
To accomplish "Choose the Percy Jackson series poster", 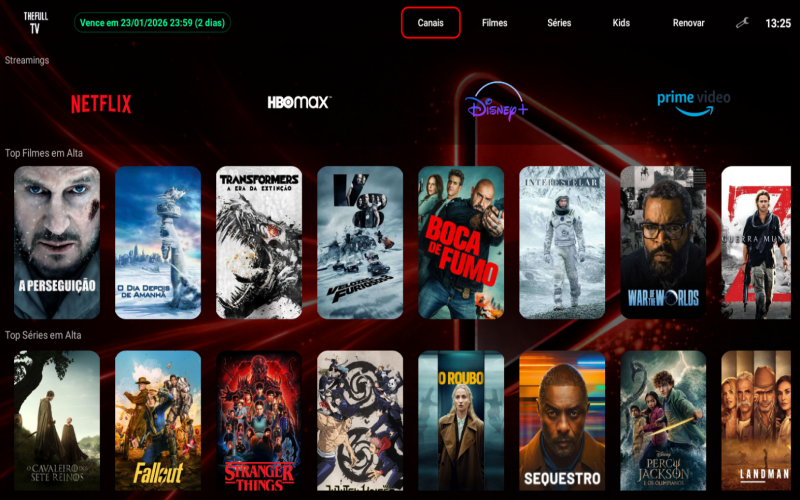I will [663, 420].
